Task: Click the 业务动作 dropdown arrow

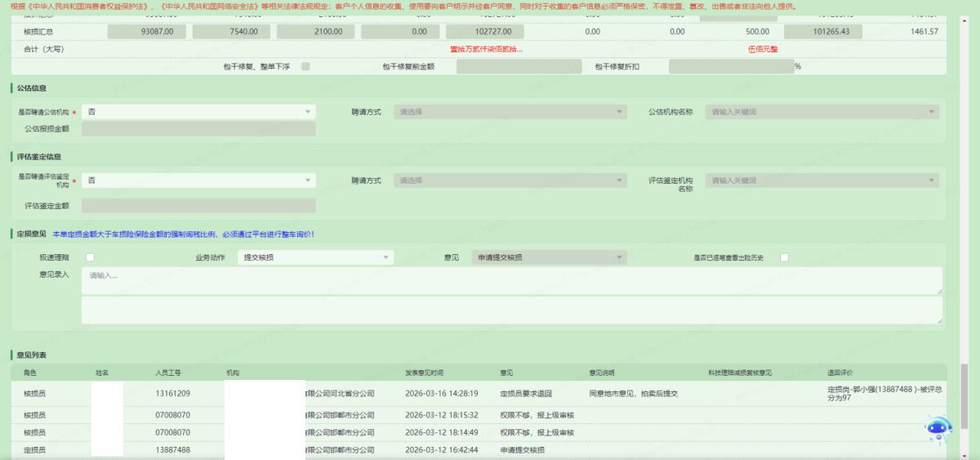Action: (386, 258)
